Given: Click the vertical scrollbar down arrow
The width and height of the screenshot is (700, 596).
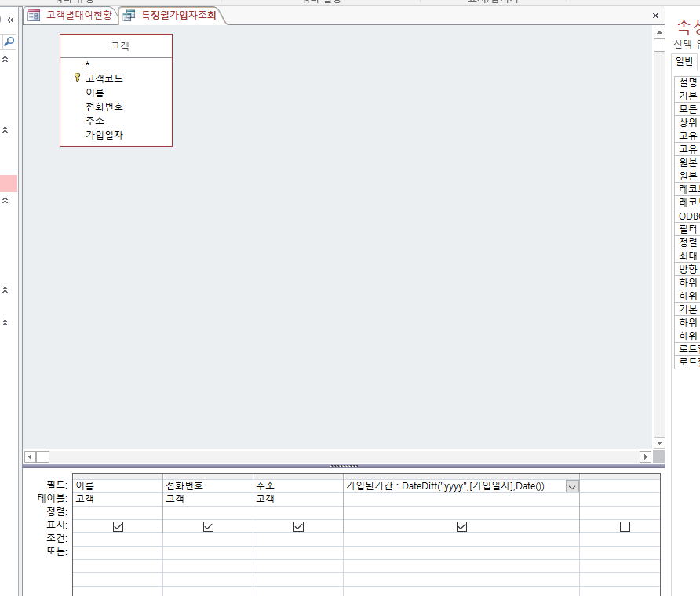Looking at the screenshot, I should 658,442.
